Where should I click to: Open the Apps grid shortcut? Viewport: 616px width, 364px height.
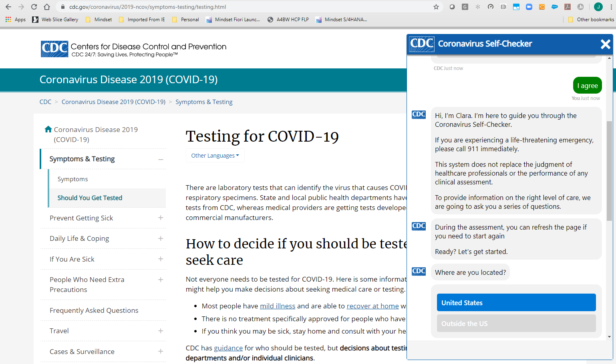[x=15, y=19]
